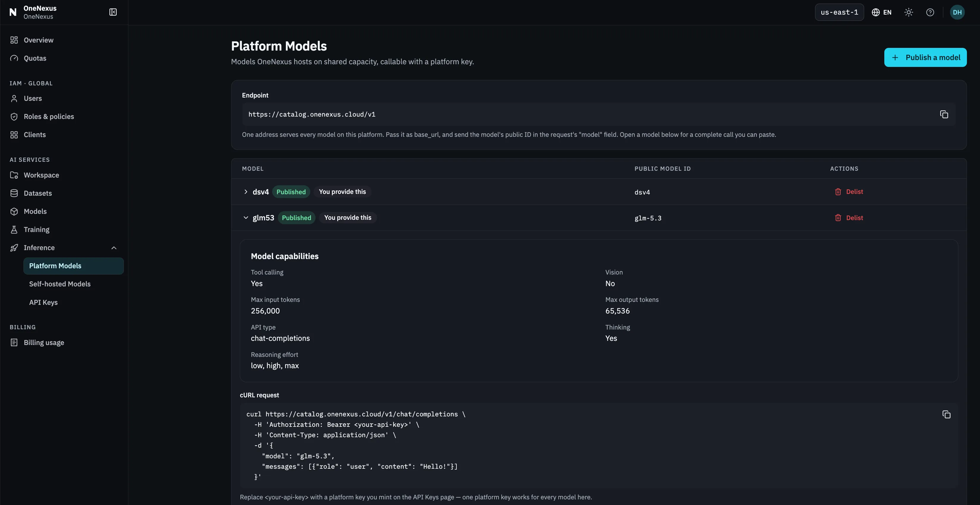980x505 pixels.
Task: Click the Published badge on dsv4
Action: (291, 192)
